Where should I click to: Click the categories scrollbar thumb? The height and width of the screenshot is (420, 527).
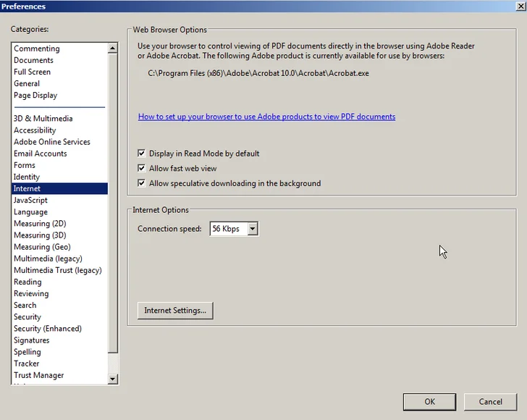[x=113, y=203]
